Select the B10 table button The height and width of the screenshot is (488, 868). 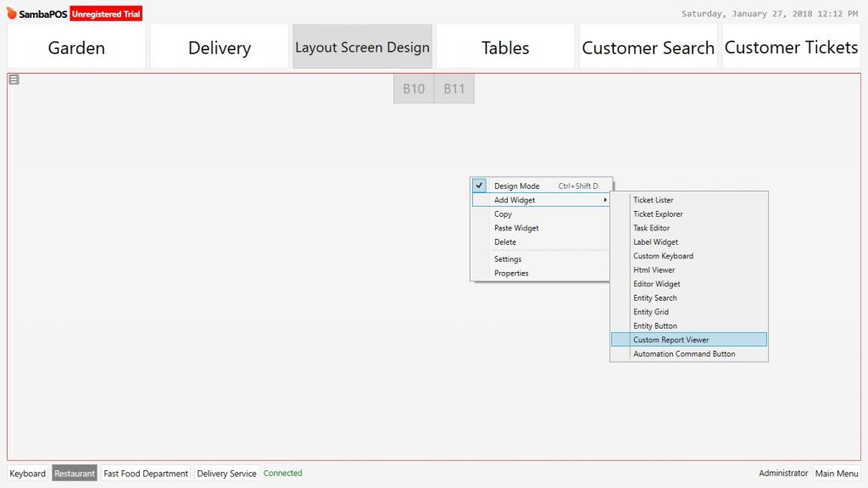[x=414, y=88]
